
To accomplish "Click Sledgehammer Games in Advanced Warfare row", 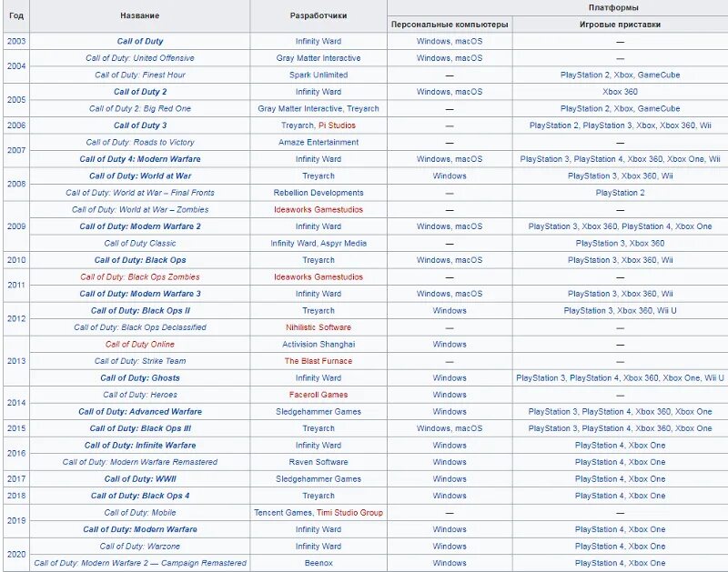I will 318,411.
